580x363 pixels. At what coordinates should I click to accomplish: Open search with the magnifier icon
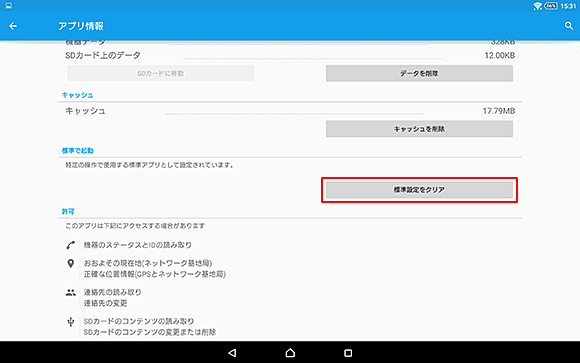tap(569, 26)
